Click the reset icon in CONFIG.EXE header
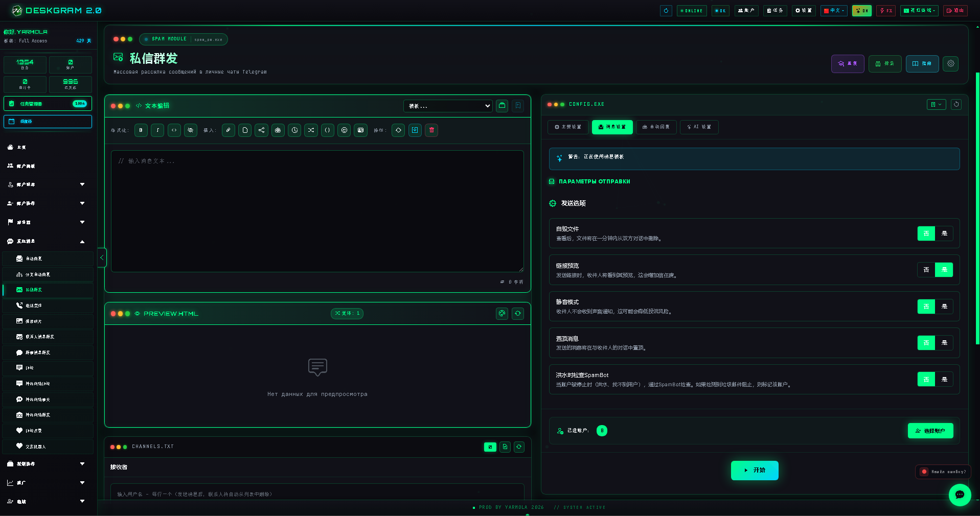This screenshot has width=980, height=516. tap(956, 104)
